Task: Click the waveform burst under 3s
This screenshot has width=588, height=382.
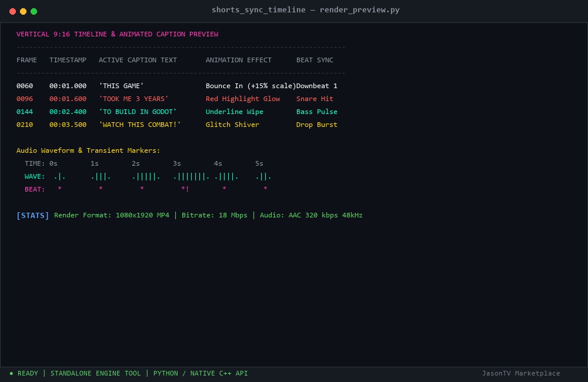Action: point(191,176)
